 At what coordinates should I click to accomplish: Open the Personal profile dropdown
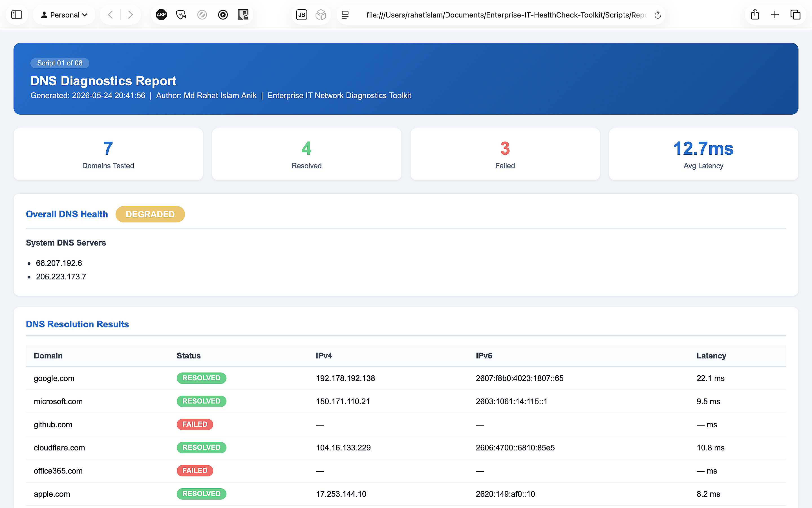[64, 15]
